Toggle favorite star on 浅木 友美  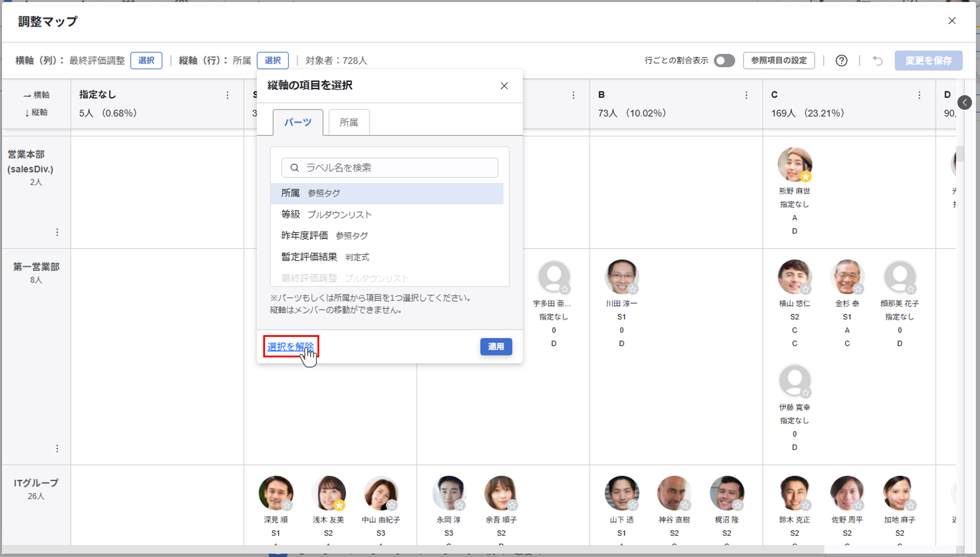pos(339,505)
